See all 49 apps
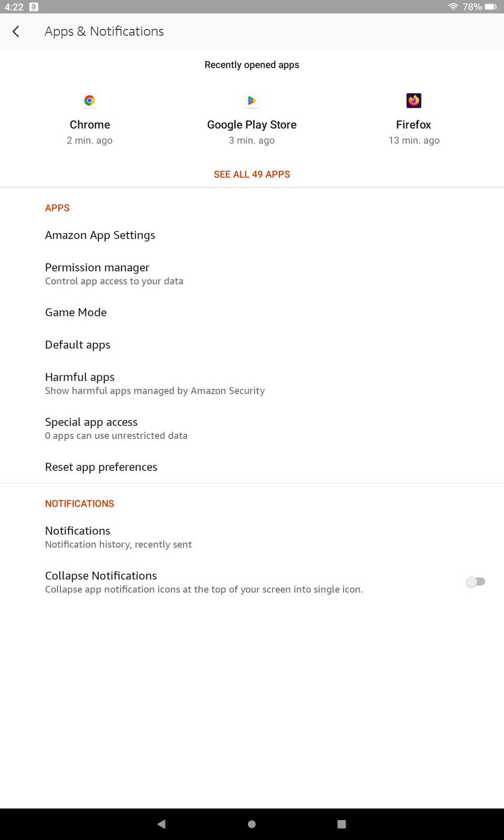This screenshot has width=504, height=840. (252, 174)
